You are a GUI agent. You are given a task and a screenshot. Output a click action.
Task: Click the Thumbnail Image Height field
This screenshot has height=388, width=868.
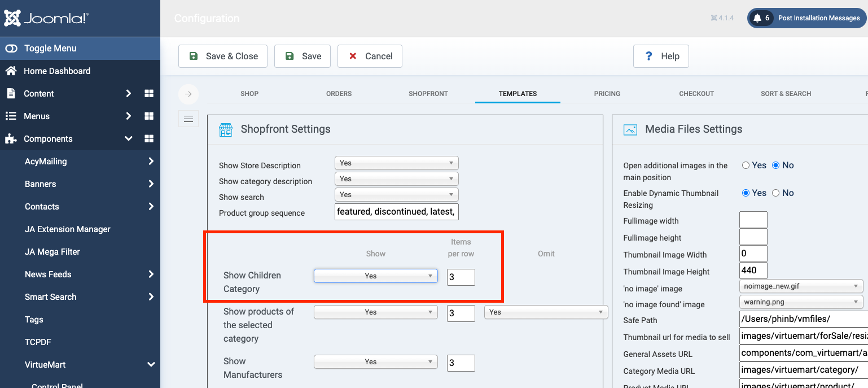pyautogui.click(x=753, y=271)
